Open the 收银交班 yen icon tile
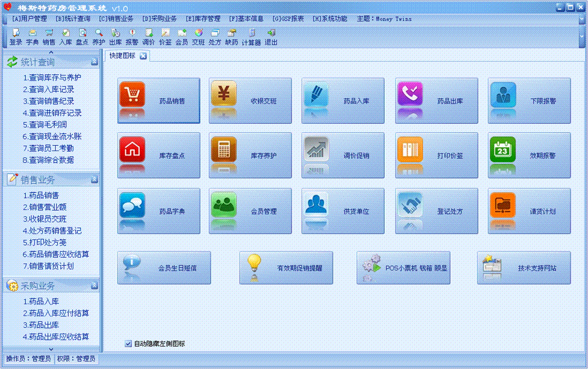 [x=250, y=101]
